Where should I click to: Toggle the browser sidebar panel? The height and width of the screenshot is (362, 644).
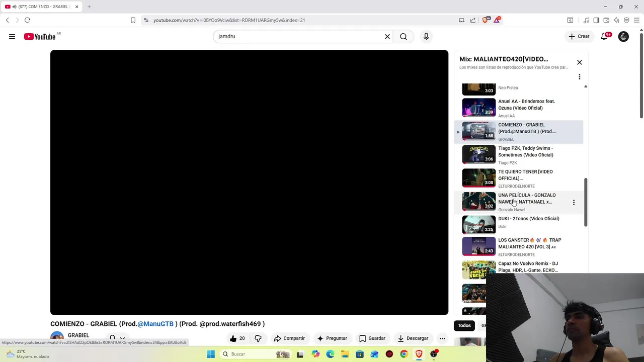(596, 20)
